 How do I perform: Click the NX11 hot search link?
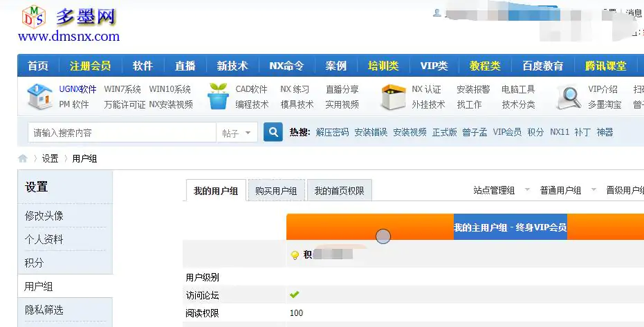(x=560, y=132)
